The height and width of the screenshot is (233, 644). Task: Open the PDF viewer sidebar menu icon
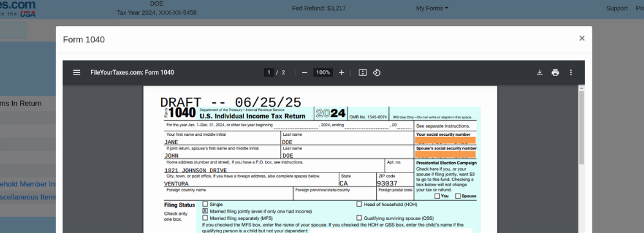pyautogui.click(x=77, y=73)
